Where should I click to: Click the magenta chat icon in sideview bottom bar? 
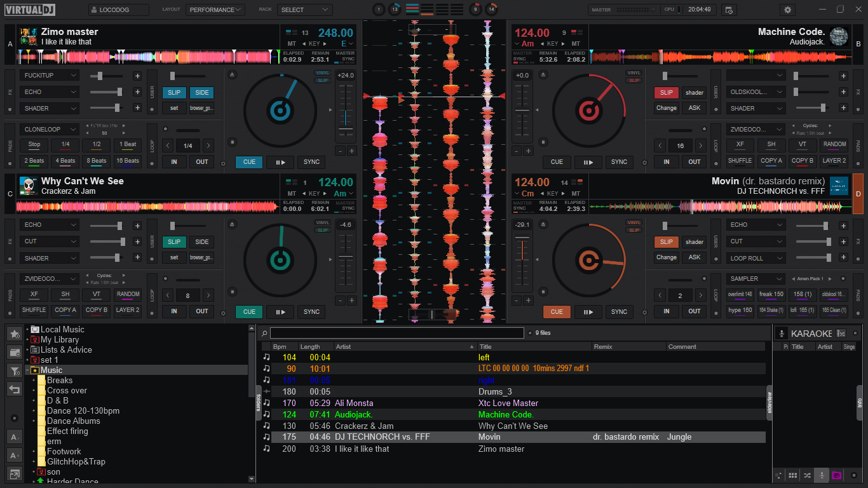pyautogui.click(x=836, y=475)
